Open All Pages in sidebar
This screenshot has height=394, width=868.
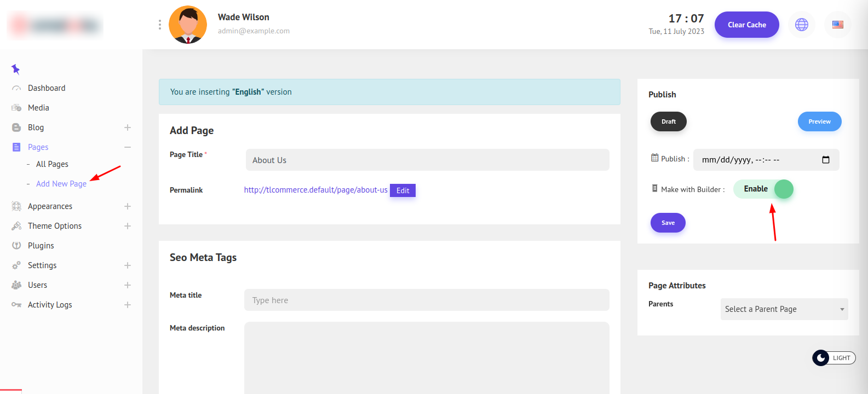tap(52, 164)
